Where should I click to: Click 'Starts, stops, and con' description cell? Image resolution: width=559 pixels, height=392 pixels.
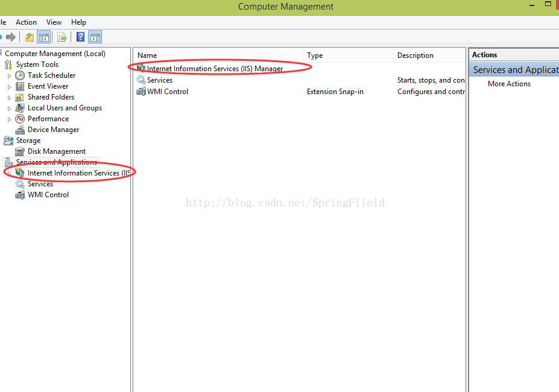tap(431, 80)
